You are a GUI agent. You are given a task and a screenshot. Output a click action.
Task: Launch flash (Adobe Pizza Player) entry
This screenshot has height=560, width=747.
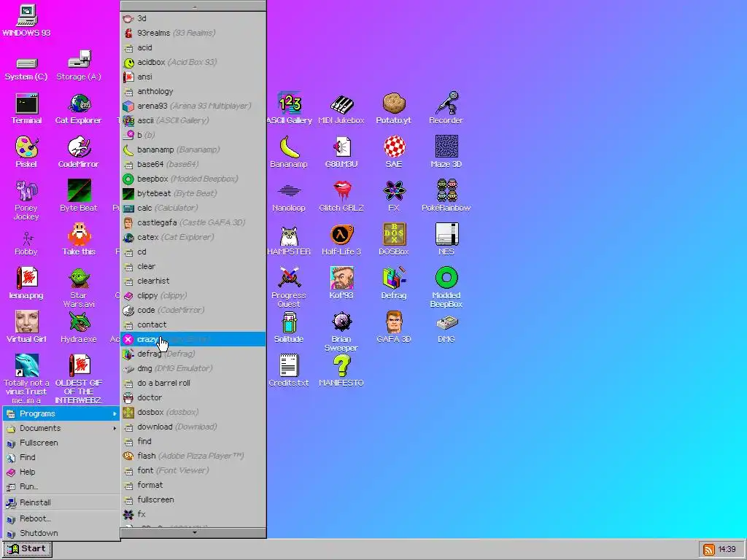193,456
